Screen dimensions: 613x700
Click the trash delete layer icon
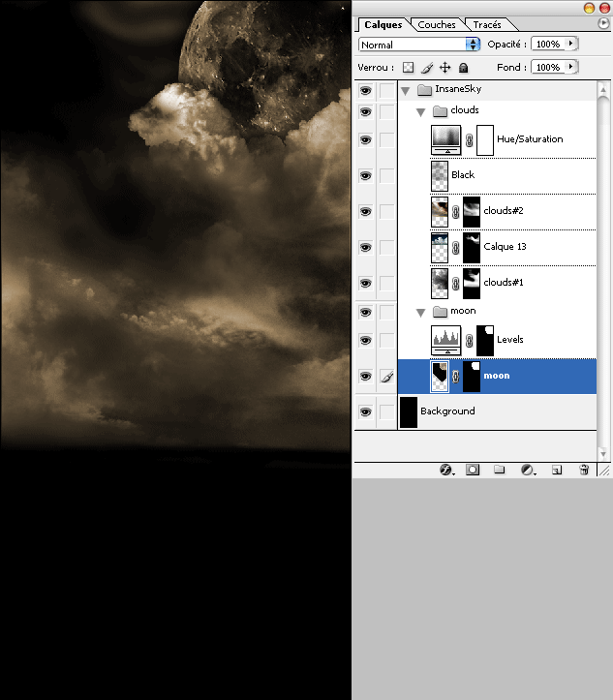(584, 470)
